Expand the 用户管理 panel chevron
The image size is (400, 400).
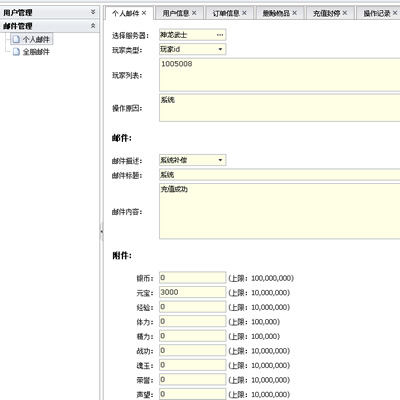click(93, 12)
